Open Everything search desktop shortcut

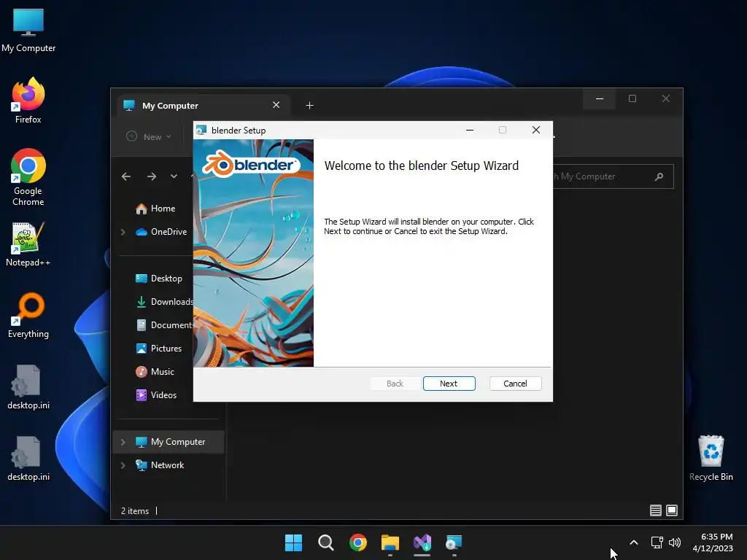[28, 315]
